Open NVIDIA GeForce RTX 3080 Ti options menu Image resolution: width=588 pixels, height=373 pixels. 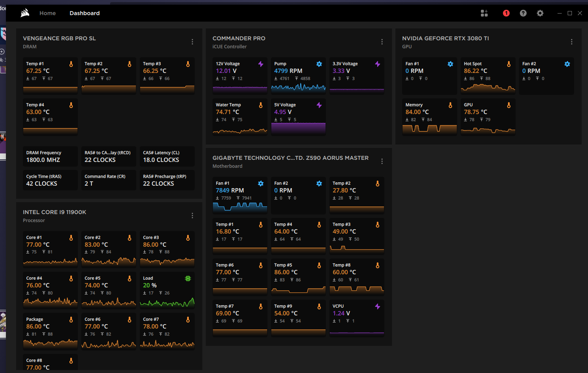[571, 42]
